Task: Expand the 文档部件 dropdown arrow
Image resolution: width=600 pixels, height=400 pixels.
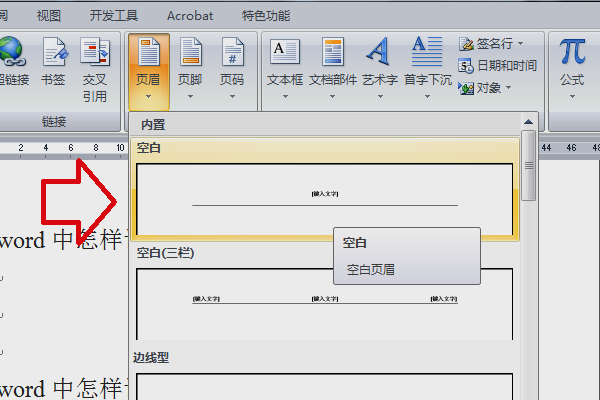Action: point(333,96)
